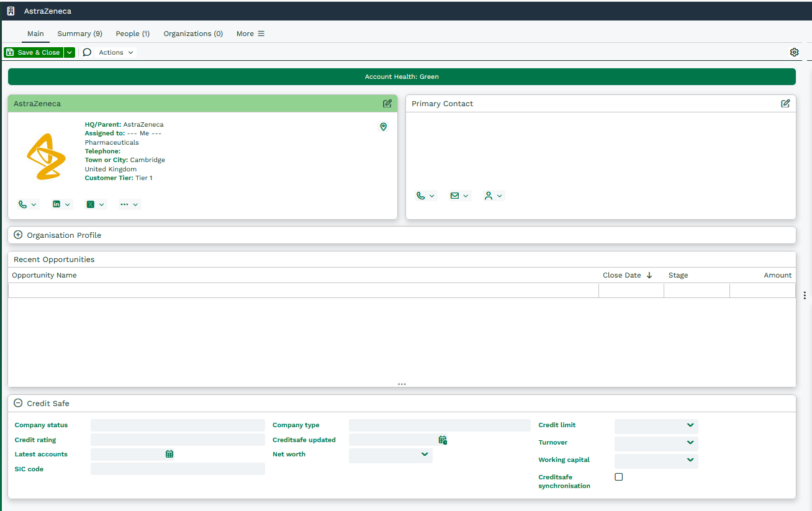Click the email icon in Primary Contact
Viewport: 812px width, 511px height.
[x=455, y=196]
